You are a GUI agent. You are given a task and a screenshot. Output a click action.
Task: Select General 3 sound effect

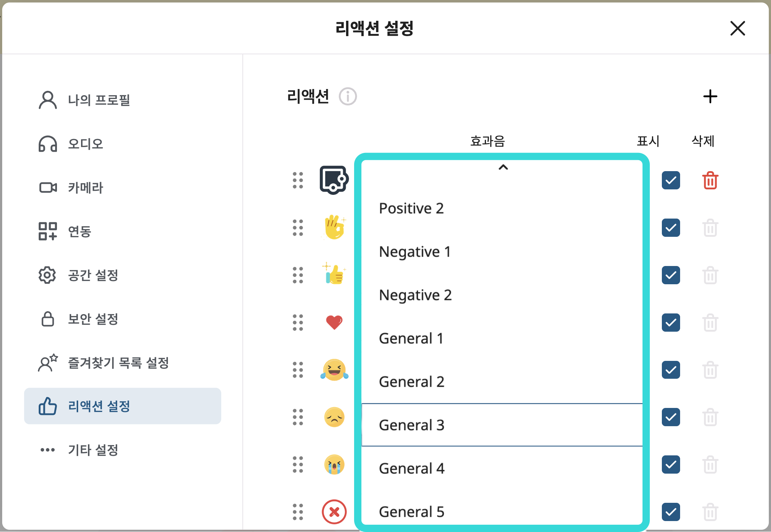[411, 425]
